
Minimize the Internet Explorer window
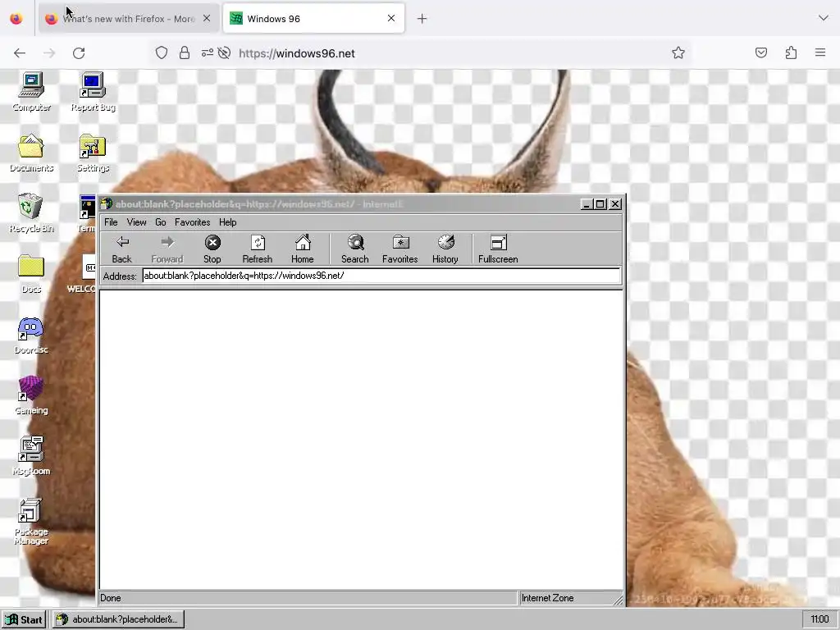(587, 204)
